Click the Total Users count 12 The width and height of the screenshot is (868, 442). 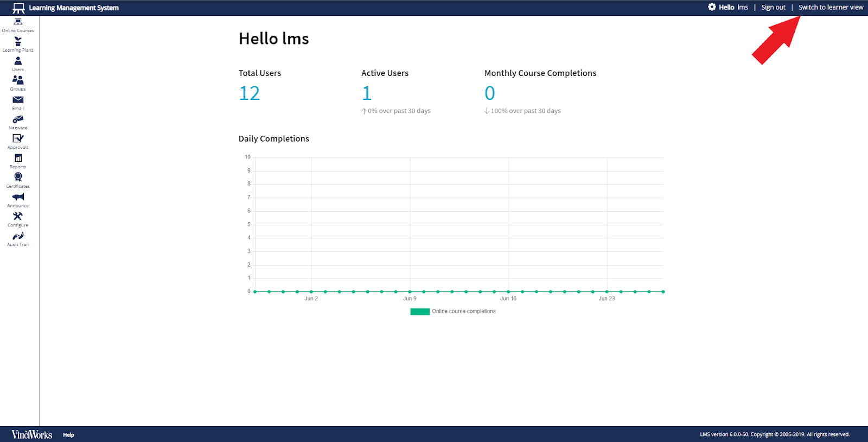click(250, 93)
